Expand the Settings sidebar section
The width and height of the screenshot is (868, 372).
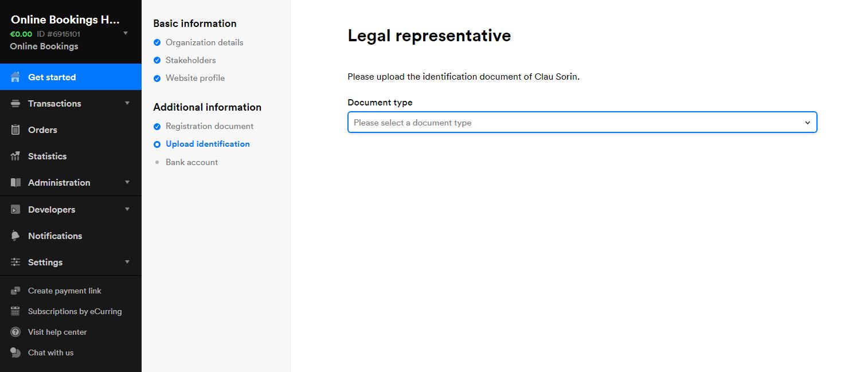(x=45, y=262)
